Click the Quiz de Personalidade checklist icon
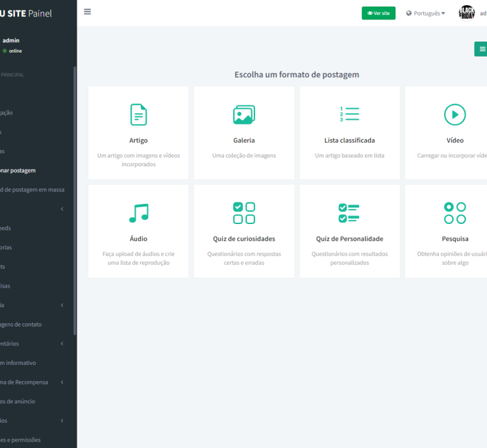The width and height of the screenshot is (487, 448). tap(349, 213)
